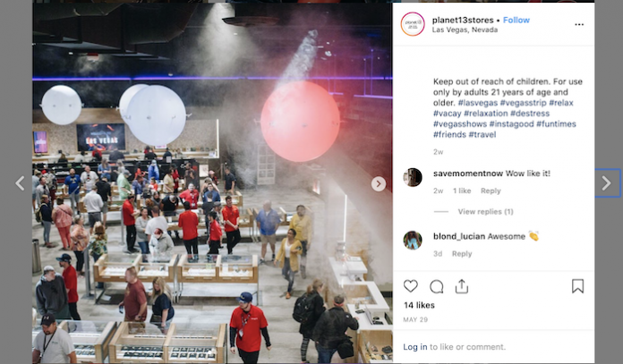Viewport: 623px width, 364px height.
Task: Open the planet13stores username link
Action: (463, 20)
